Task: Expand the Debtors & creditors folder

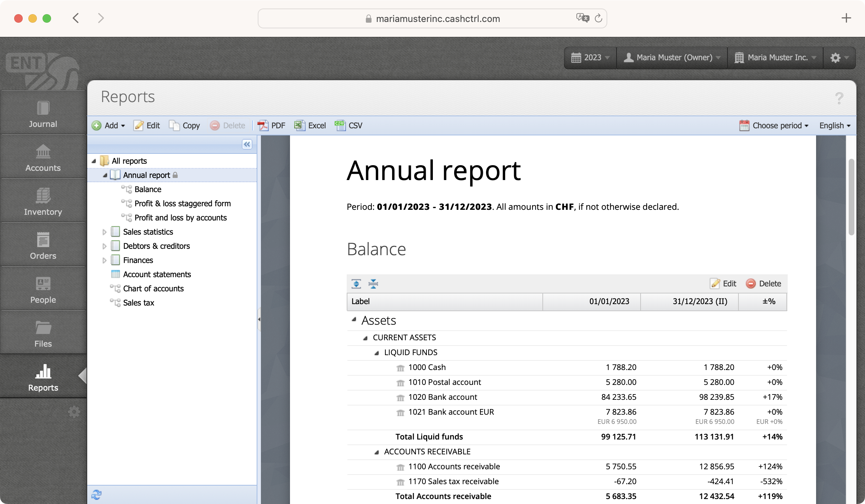Action: point(104,246)
